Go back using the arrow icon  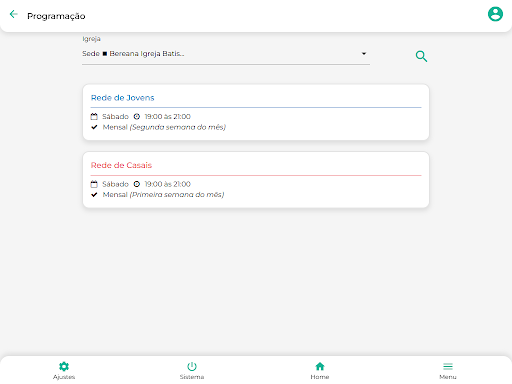(x=14, y=14)
